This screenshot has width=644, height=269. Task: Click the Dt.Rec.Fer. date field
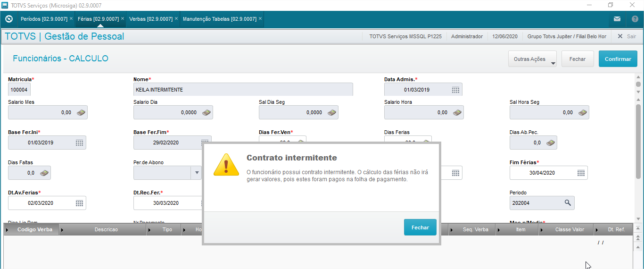(x=168, y=203)
